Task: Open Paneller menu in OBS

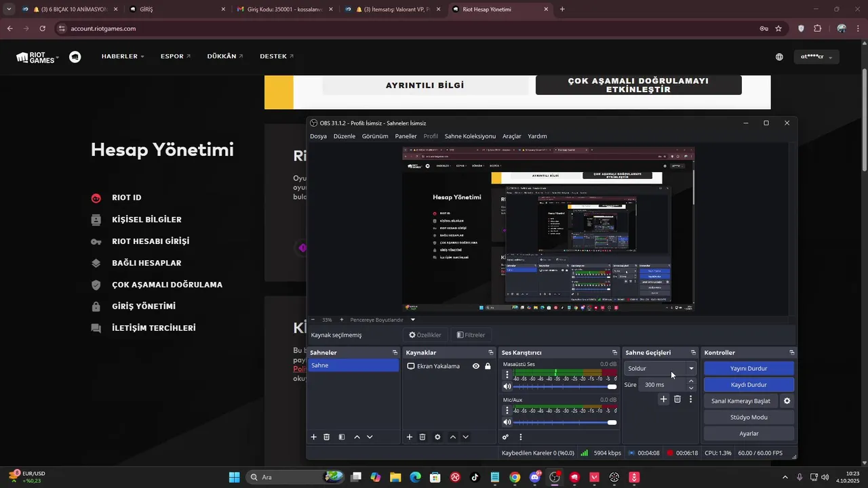Action: coord(406,136)
